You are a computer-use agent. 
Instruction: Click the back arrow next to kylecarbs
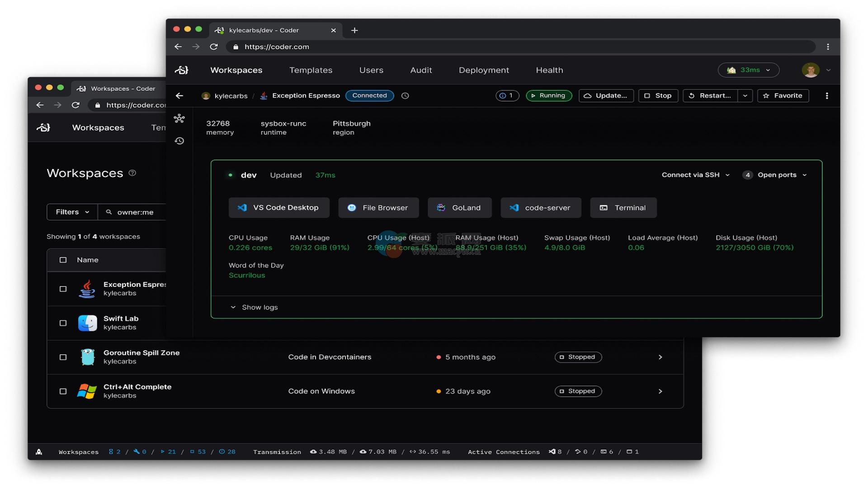click(x=179, y=96)
